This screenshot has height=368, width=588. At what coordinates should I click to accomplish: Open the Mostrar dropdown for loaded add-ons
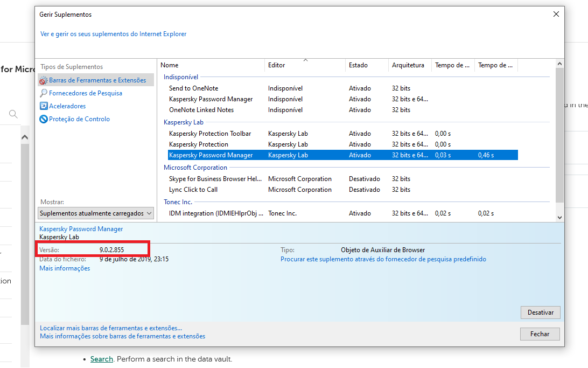(x=96, y=213)
